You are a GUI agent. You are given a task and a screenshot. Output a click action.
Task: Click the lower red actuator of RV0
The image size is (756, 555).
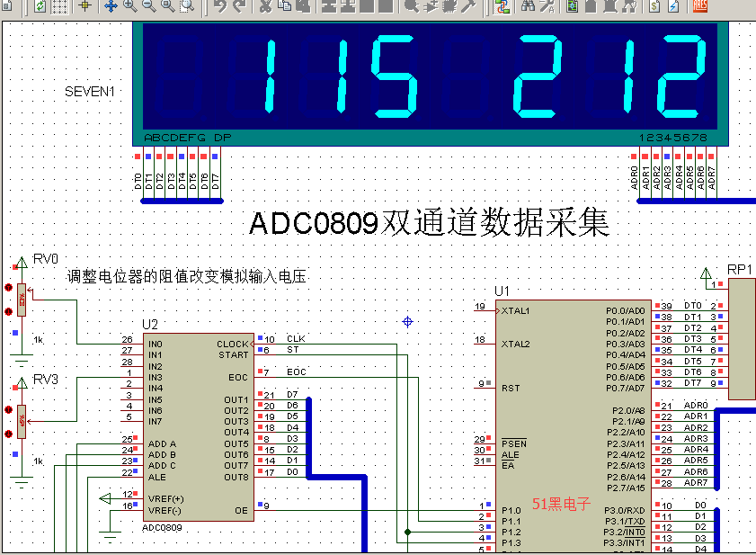(8, 311)
